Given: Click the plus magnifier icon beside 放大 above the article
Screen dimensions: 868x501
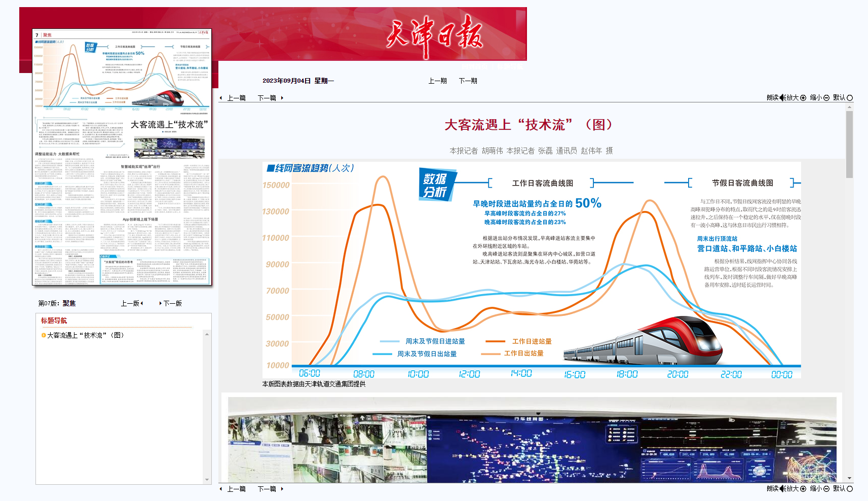Looking at the screenshot, I should [x=803, y=98].
